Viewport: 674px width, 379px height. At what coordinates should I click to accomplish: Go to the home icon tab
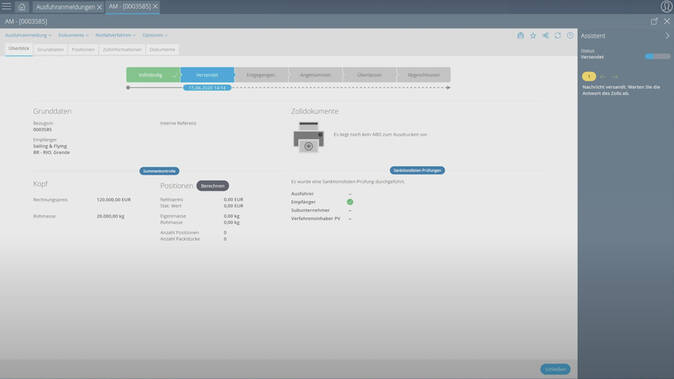[21, 7]
